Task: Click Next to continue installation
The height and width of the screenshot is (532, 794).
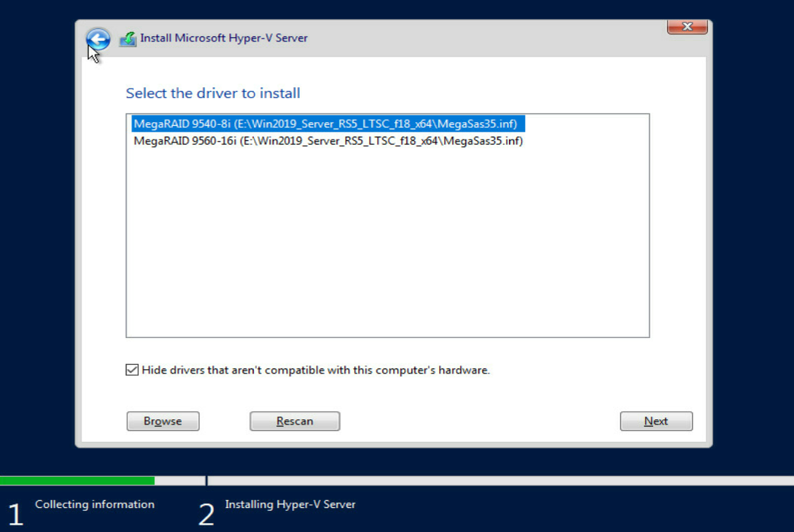Action: coord(656,421)
